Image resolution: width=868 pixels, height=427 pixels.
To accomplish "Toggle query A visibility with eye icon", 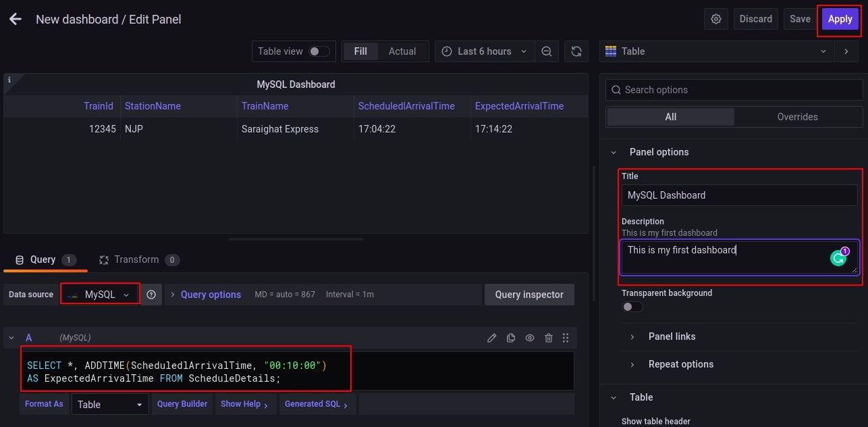I will point(530,338).
